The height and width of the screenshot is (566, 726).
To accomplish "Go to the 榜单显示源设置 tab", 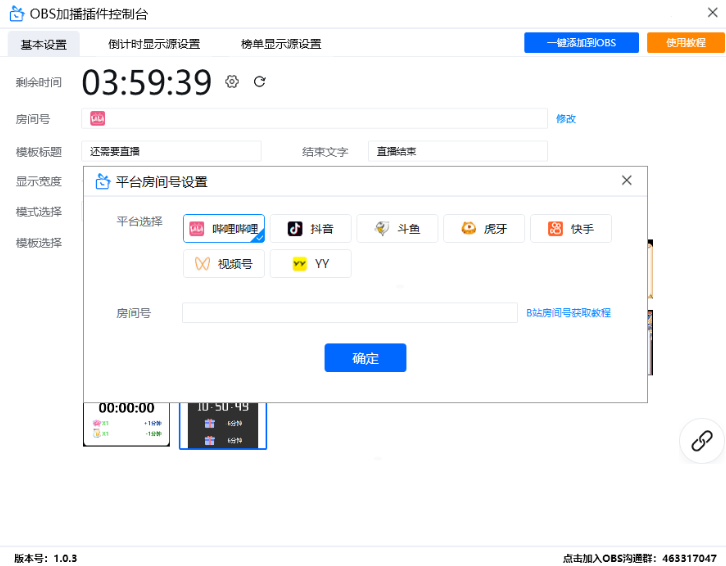I will (281, 44).
